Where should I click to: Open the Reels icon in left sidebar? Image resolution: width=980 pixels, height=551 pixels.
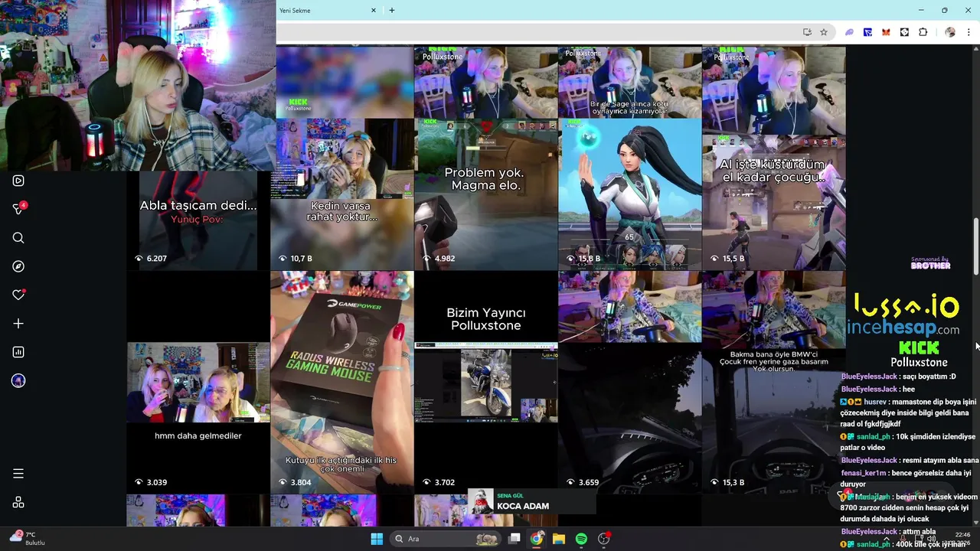pos(18,181)
